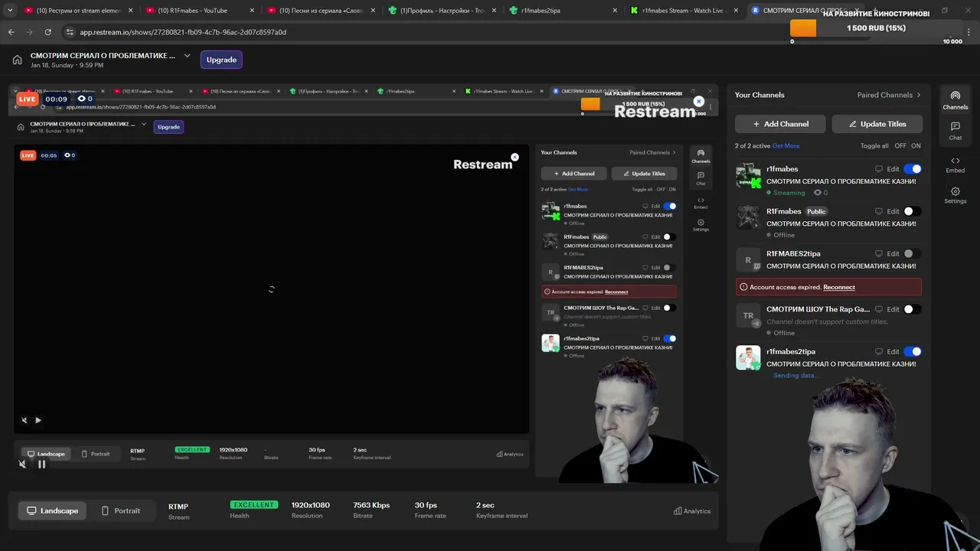Open the browser tab search dropdown
The width and height of the screenshot is (980, 551).
coord(10,11)
